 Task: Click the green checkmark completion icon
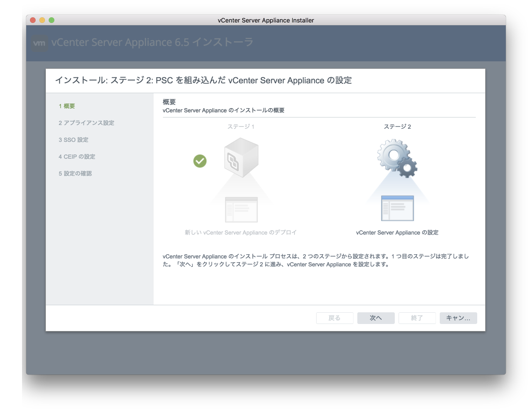point(200,161)
